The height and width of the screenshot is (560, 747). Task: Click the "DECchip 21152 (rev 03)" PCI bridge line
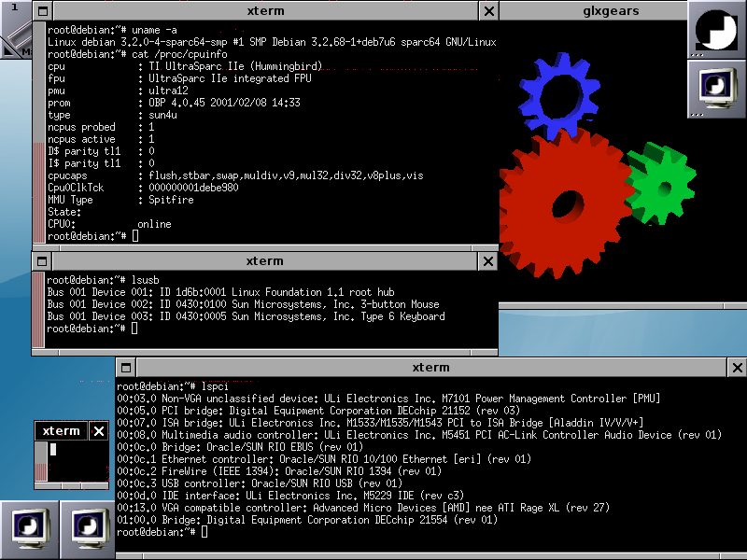click(318, 411)
